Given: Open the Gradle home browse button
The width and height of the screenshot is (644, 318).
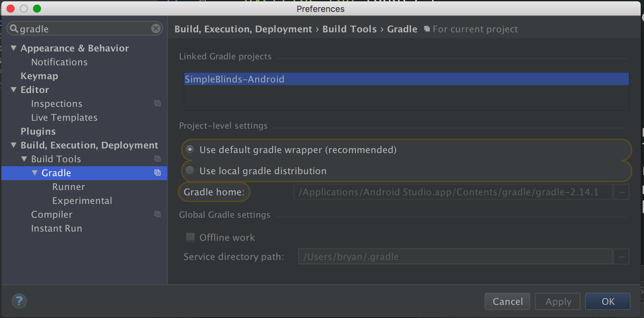Looking at the screenshot, I should (x=621, y=192).
